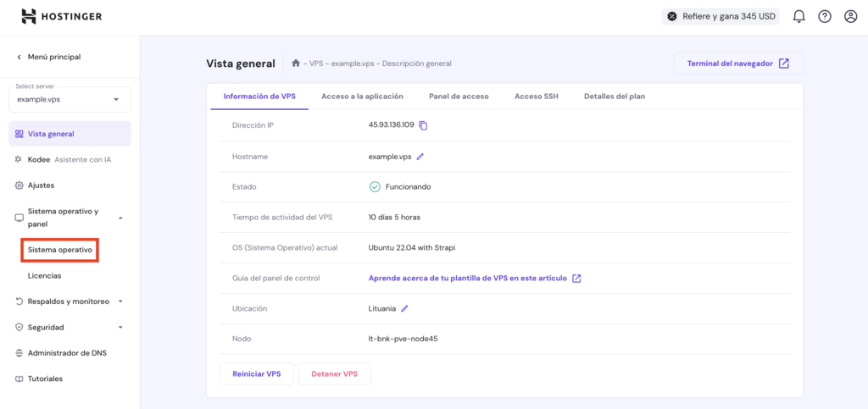Switch to Acceso SSH tab
This screenshot has width=868, height=409.
[x=536, y=97]
